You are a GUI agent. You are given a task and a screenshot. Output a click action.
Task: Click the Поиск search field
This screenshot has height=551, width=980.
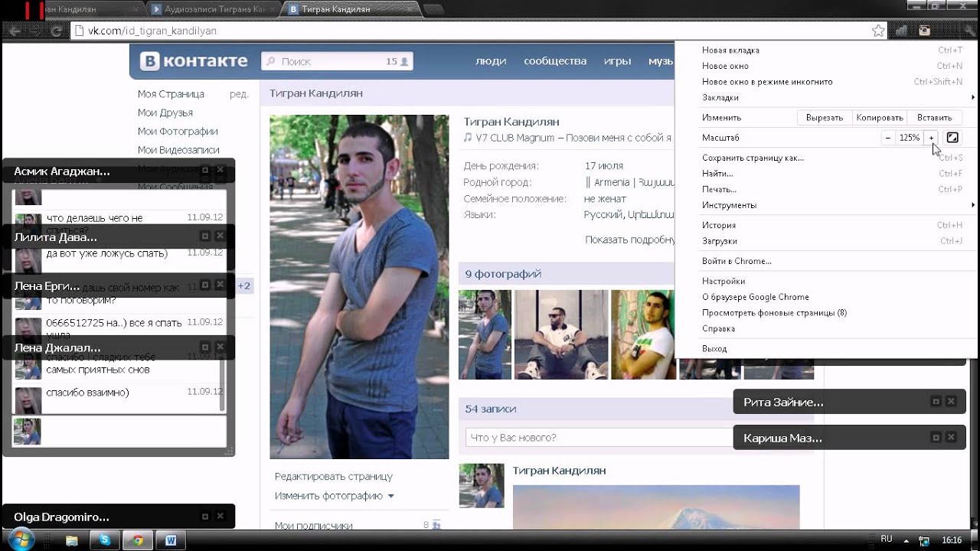(x=337, y=61)
